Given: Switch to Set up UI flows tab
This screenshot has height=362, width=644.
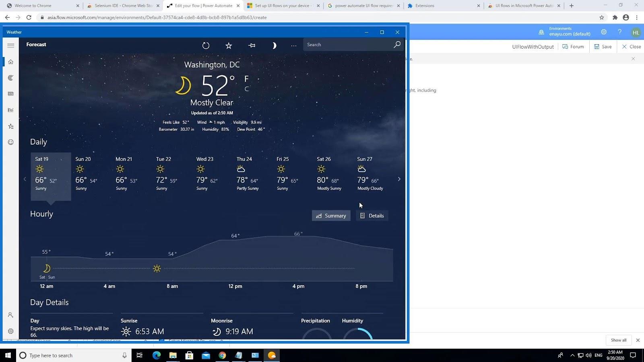Looking at the screenshot, I should tap(283, 6).
